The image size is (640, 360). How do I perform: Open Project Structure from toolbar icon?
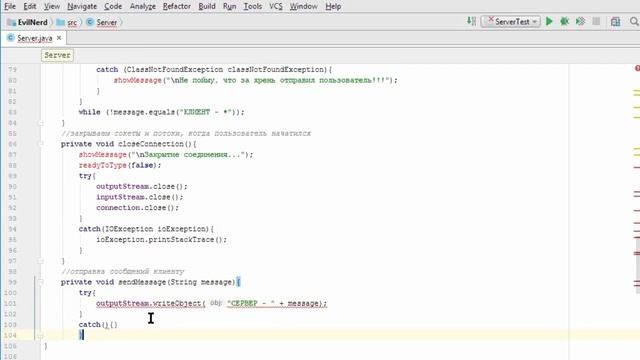616,22
